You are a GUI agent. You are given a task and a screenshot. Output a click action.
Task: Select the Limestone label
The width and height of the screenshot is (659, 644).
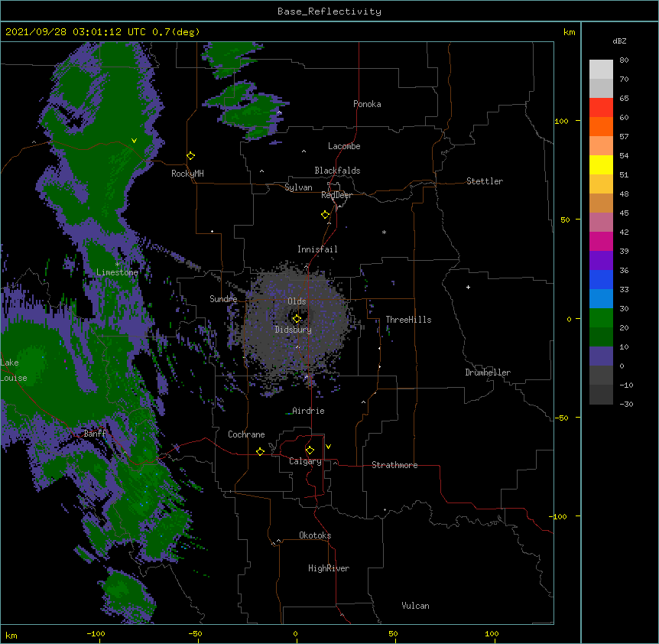tap(117, 272)
